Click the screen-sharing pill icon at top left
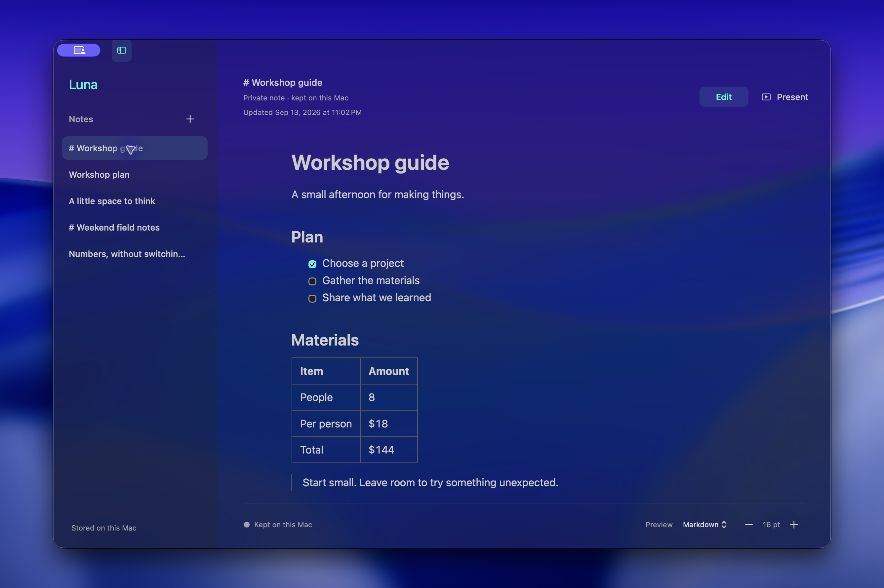 point(79,50)
